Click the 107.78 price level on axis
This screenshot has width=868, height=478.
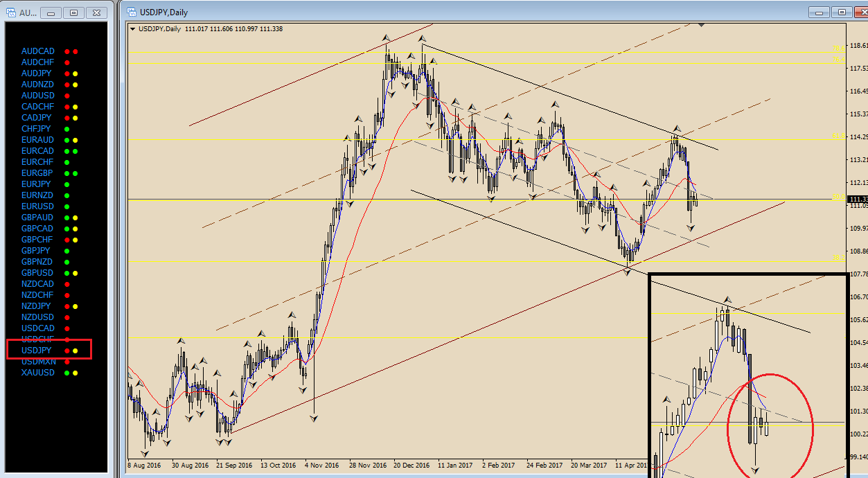click(858, 274)
